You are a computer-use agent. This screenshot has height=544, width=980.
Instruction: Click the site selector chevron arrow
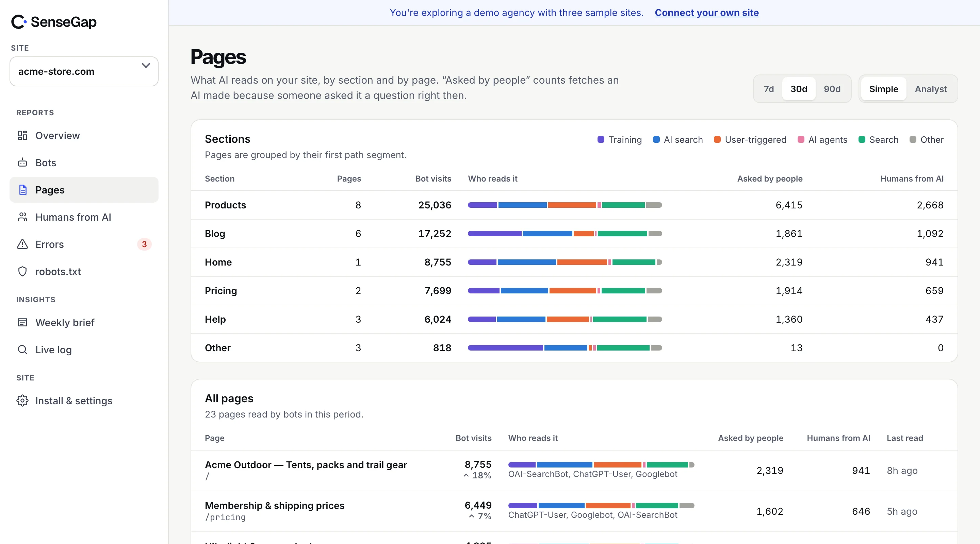coord(146,65)
